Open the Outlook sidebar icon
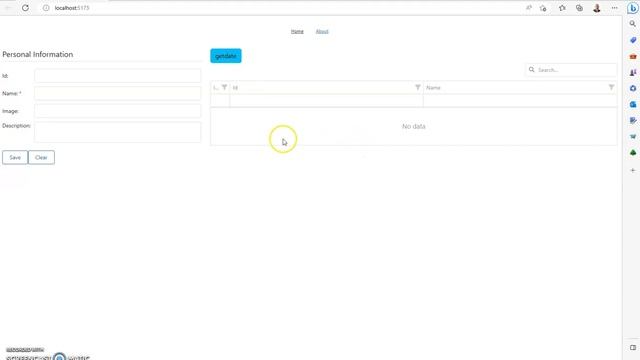The image size is (640, 360). [633, 104]
